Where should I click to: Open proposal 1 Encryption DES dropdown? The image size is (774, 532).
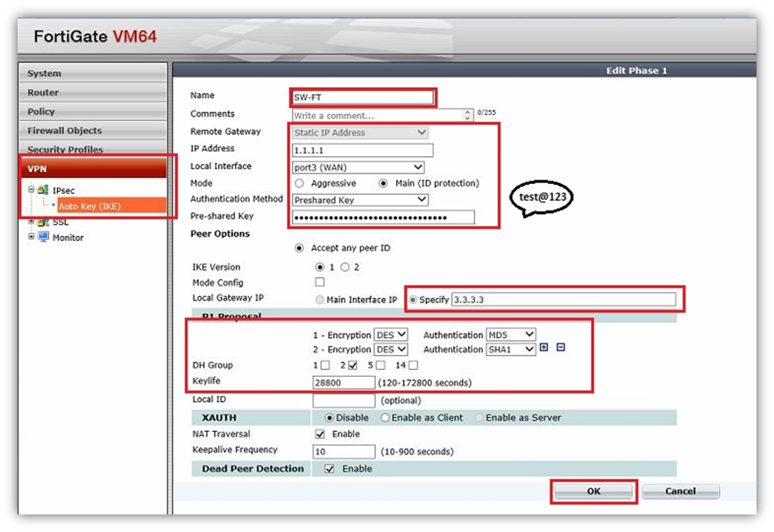pyautogui.click(x=390, y=335)
